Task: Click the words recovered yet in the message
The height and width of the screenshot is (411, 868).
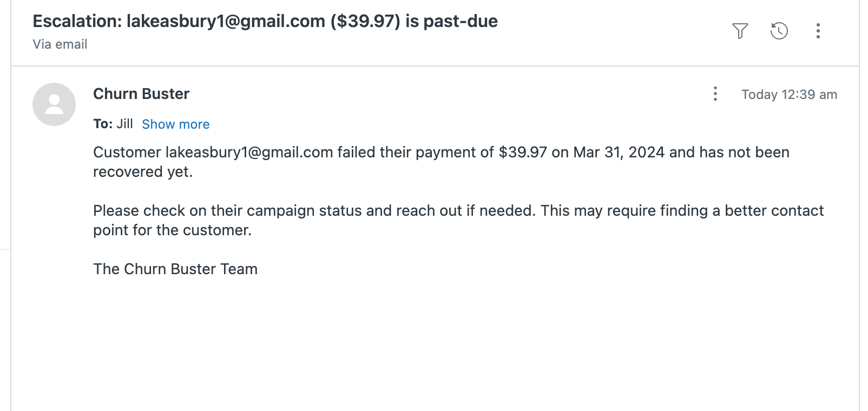Action: point(143,172)
